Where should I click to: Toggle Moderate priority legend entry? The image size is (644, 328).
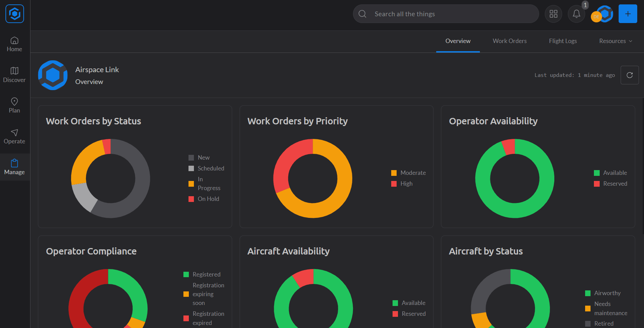point(408,173)
